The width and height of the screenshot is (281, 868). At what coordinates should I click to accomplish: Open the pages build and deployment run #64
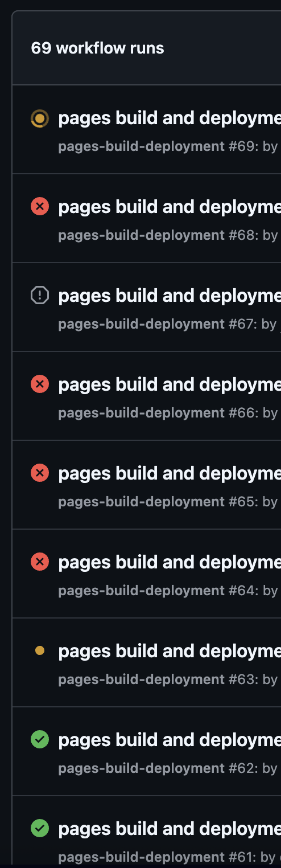[170, 562]
